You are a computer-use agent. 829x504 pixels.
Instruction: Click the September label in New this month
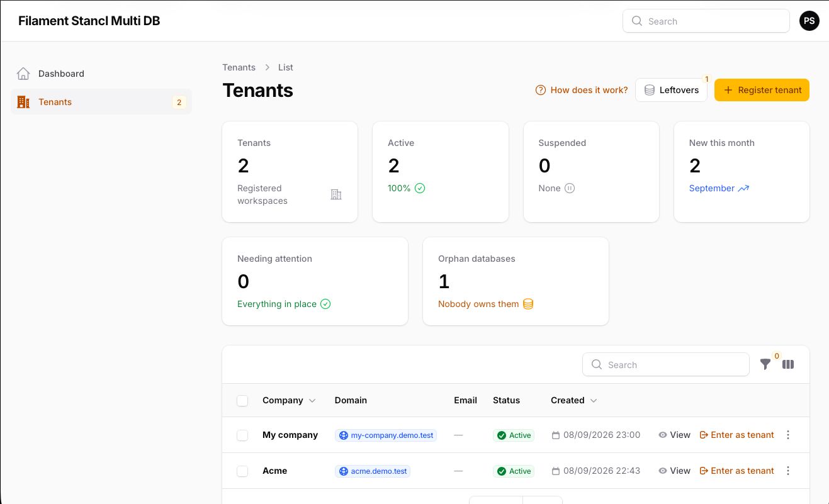712,188
